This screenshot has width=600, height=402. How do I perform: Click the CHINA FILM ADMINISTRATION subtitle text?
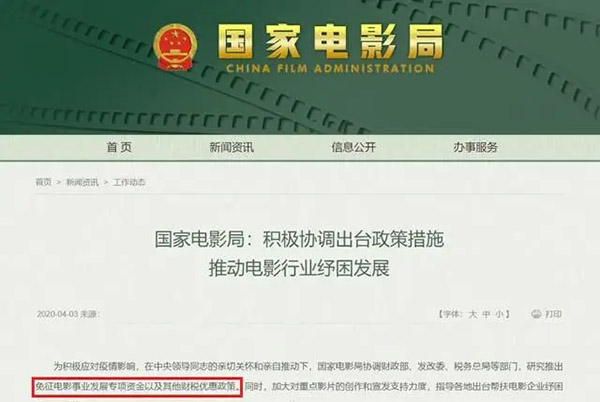330,69
